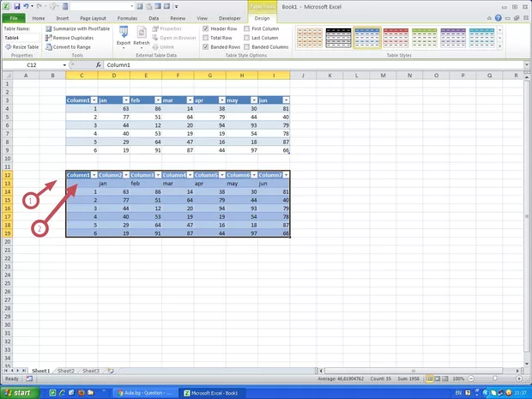532x399 pixels.
Task: Click the Resize Table command
Action: [21, 47]
